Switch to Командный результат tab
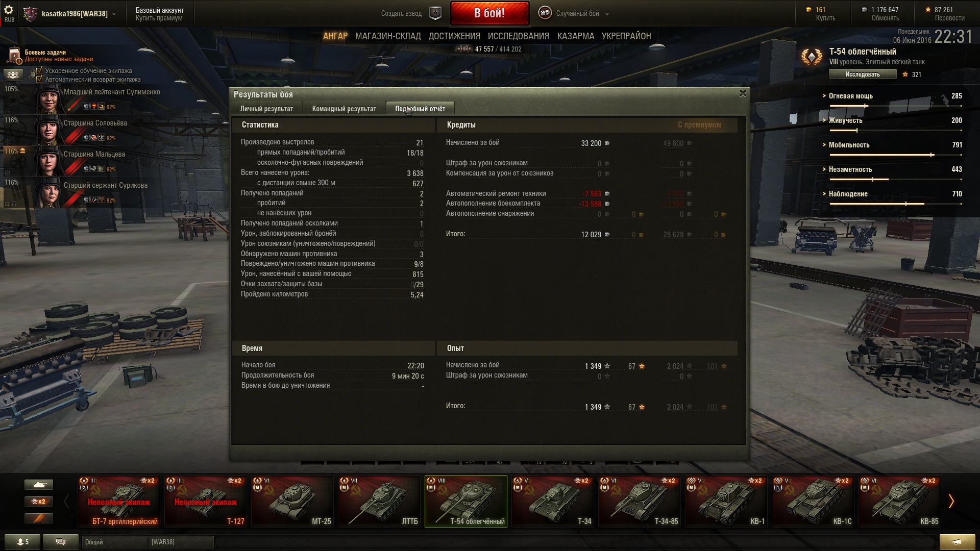The image size is (980, 551). tap(344, 109)
